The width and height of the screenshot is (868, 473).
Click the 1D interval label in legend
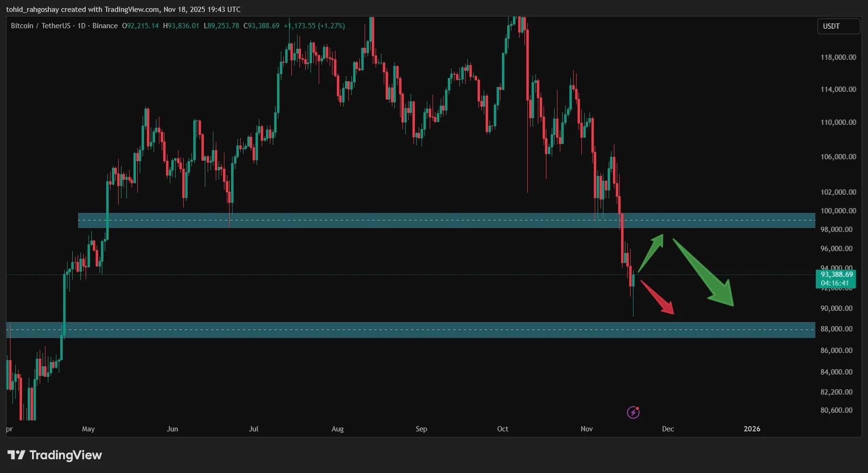pyautogui.click(x=81, y=26)
